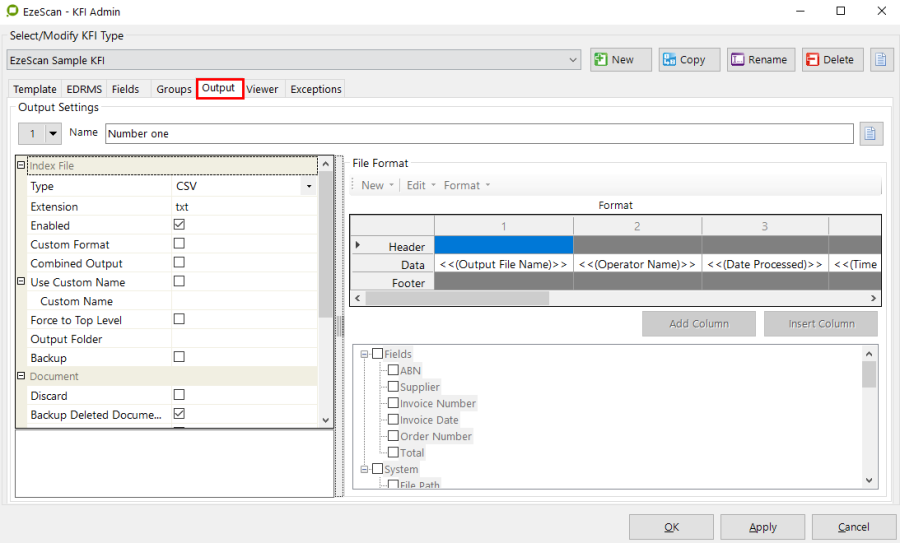Click into the output Name text field

pos(478,133)
